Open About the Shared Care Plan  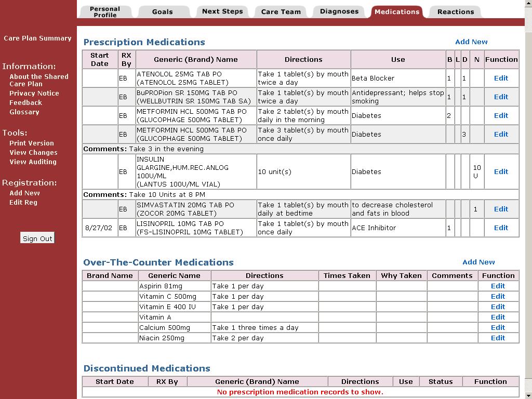(39, 80)
